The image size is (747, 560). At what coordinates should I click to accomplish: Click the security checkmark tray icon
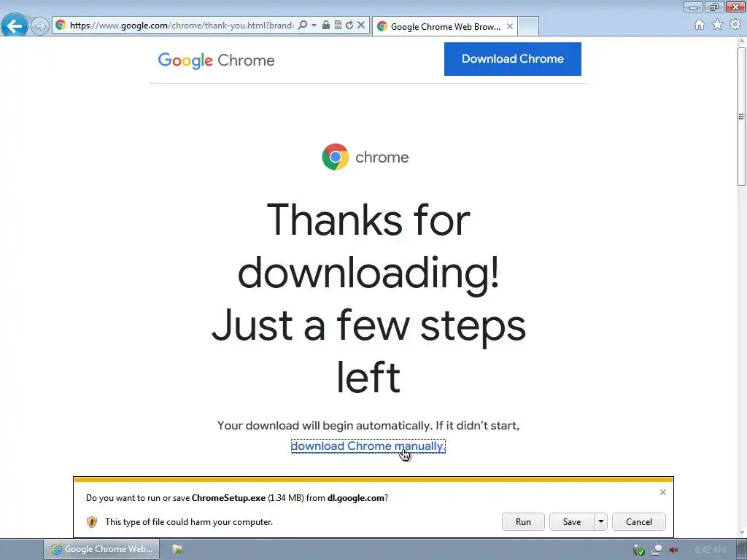coord(639,550)
